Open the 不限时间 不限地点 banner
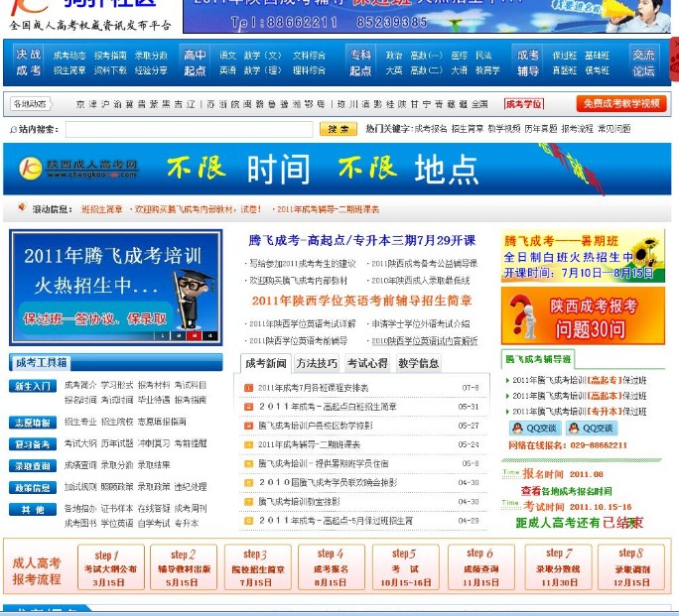 [x=337, y=169]
